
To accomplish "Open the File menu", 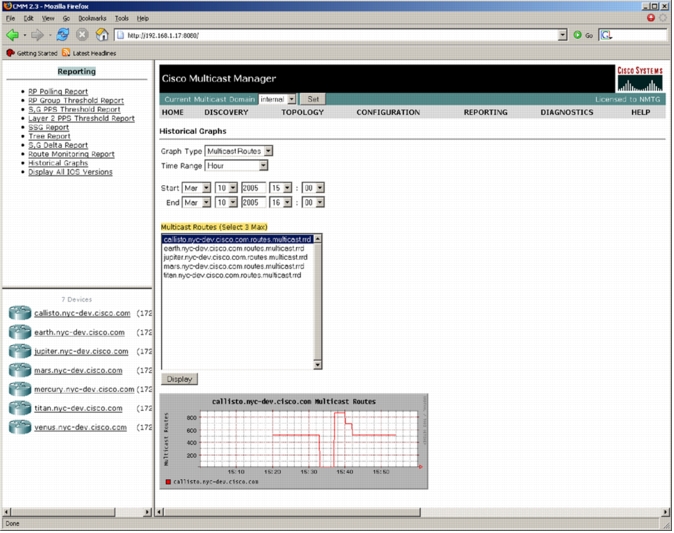I will pos(10,18).
